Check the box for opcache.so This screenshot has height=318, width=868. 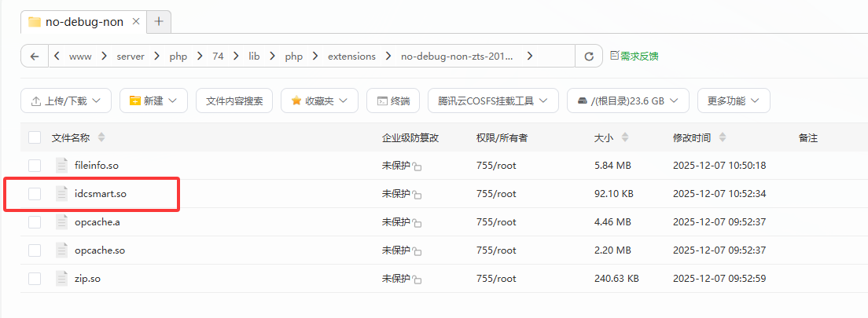[35, 250]
